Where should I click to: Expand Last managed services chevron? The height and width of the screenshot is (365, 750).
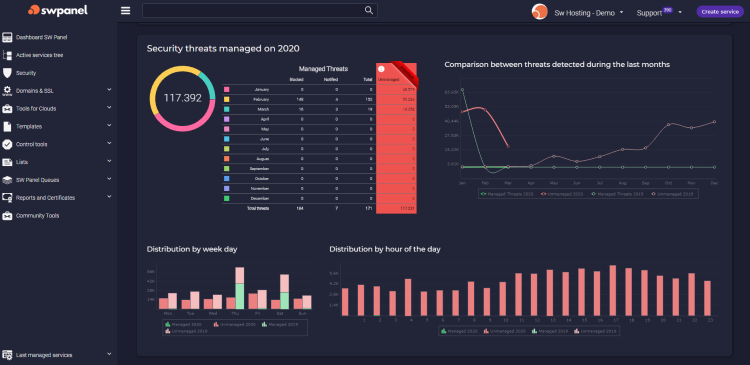point(109,354)
